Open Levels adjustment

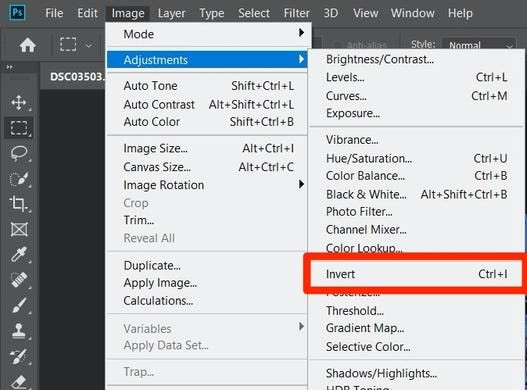[417, 77]
